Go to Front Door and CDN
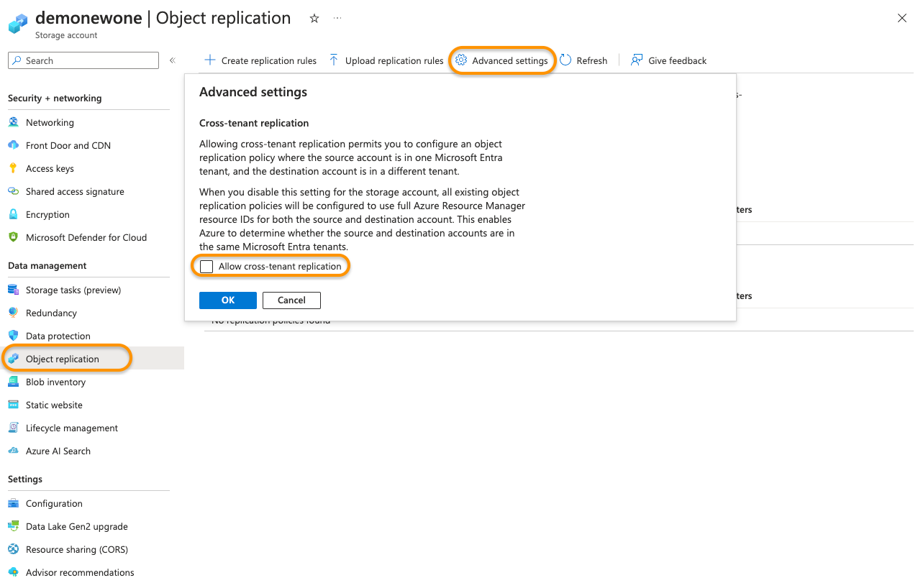The height and width of the screenshot is (588, 918). [68, 146]
